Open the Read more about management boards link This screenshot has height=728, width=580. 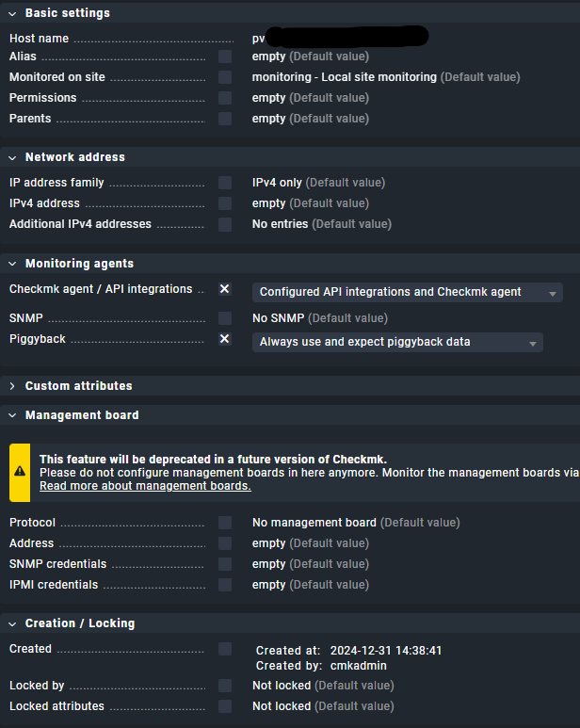145,486
